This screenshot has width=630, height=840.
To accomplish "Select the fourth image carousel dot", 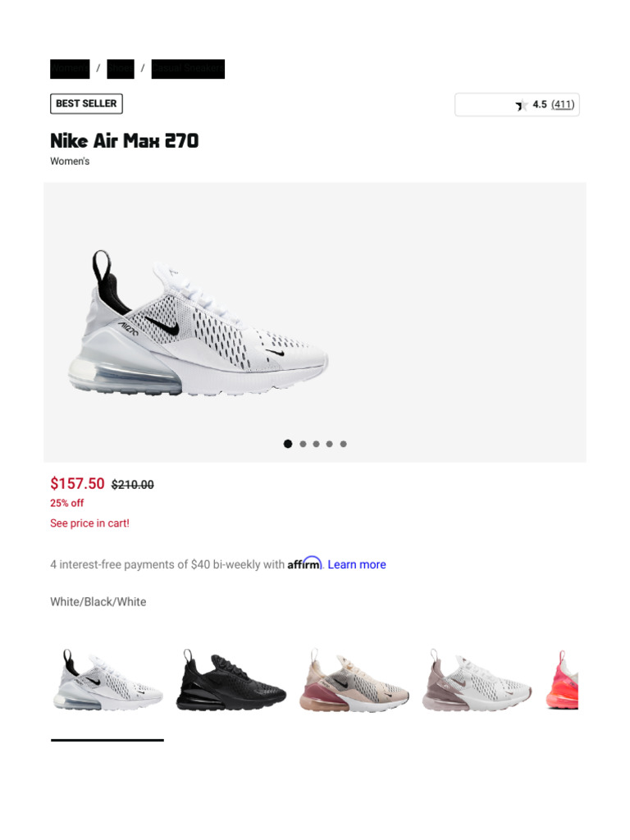I will 330,444.
